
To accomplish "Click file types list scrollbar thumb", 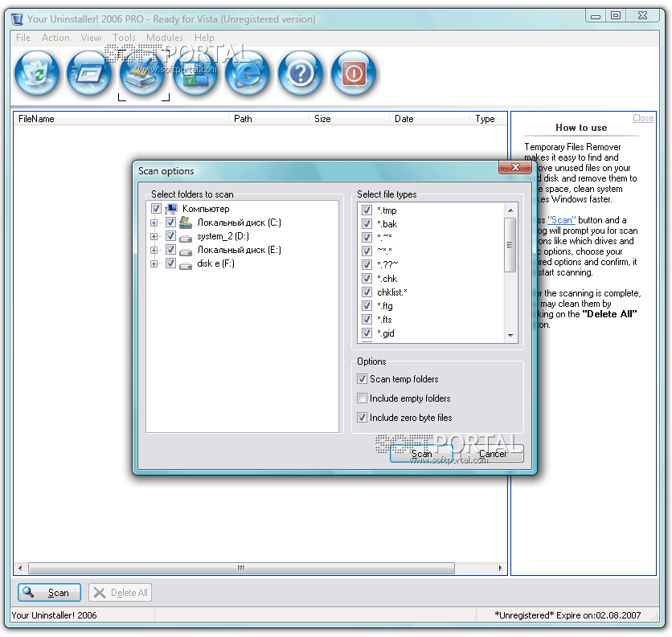I will [x=510, y=245].
